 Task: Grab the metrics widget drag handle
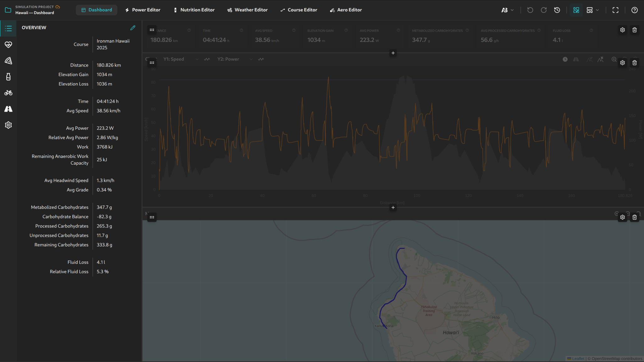[152, 30]
